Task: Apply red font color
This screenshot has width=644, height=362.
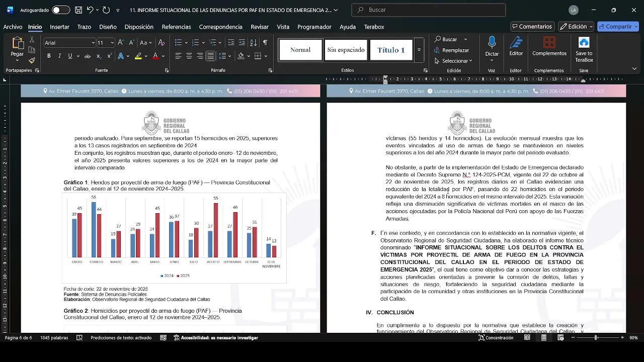Action: (155, 56)
